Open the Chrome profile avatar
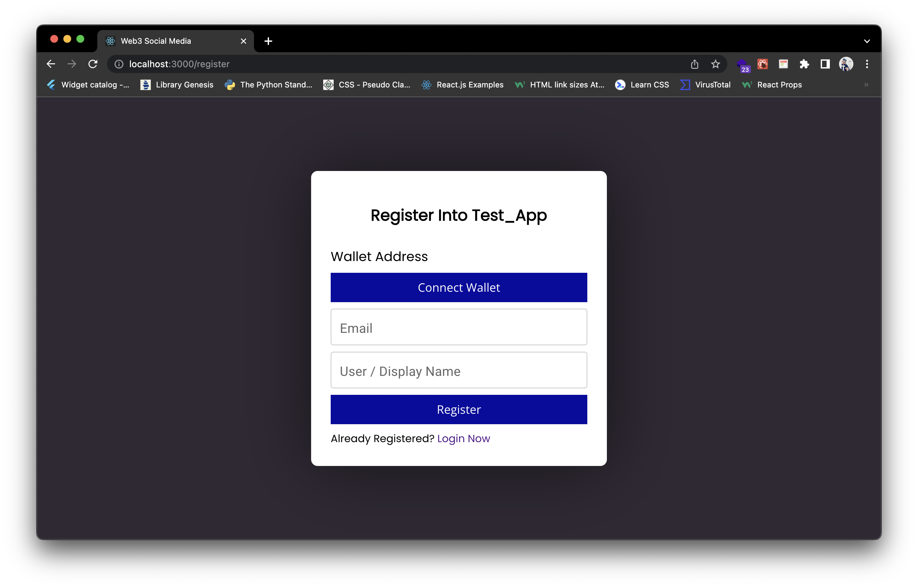The width and height of the screenshot is (918, 588). (846, 64)
